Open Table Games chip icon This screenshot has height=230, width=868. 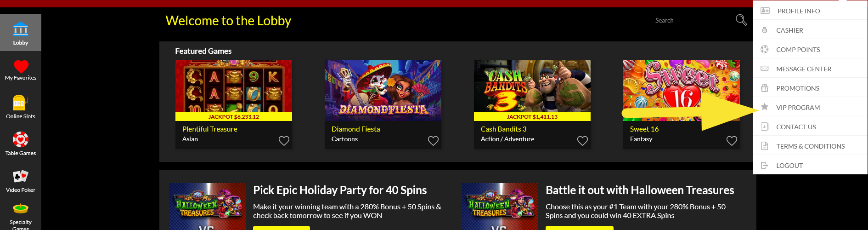point(21,139)
